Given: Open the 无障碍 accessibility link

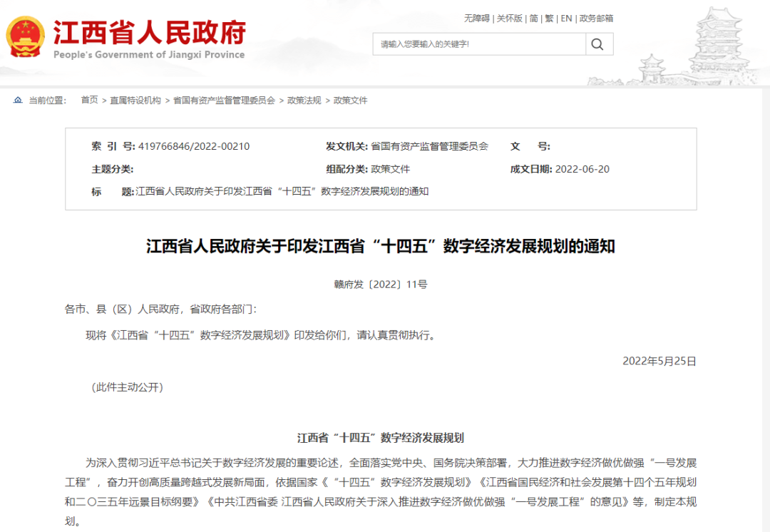Looking at the screenshot, I should 477,18.
